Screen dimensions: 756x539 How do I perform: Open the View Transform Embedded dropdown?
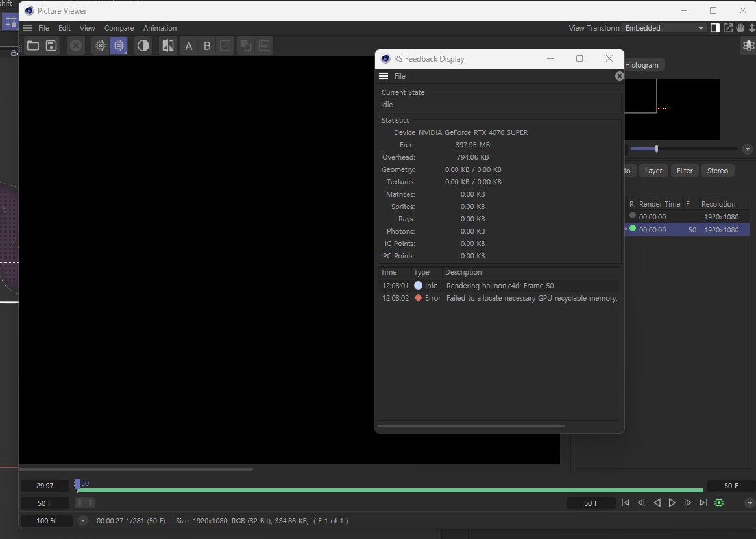tap(664, 28)
